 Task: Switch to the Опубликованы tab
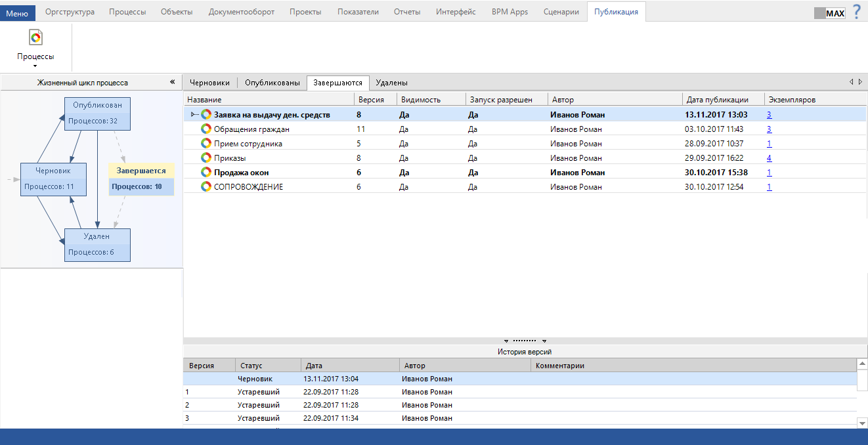(x=272, y=83)
